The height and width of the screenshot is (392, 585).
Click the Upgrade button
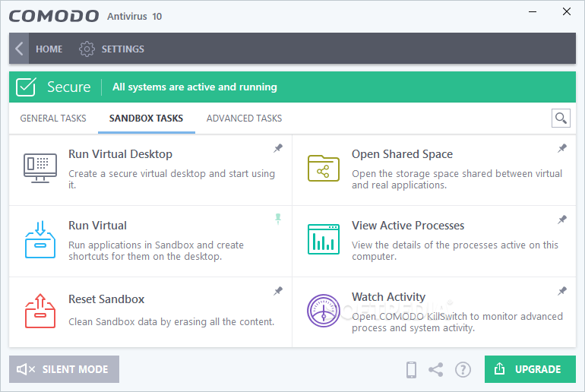point(530,369)
